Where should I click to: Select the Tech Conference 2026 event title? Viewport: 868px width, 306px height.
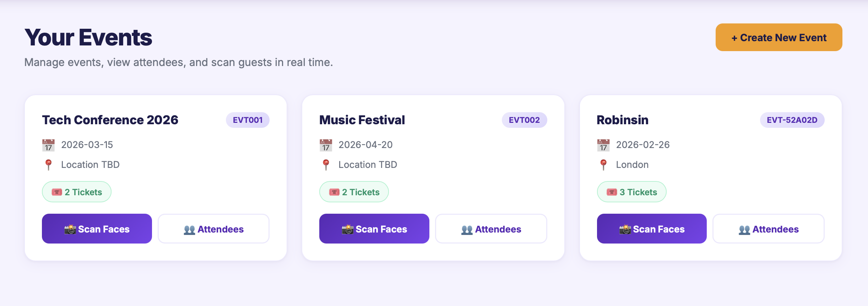110,120
